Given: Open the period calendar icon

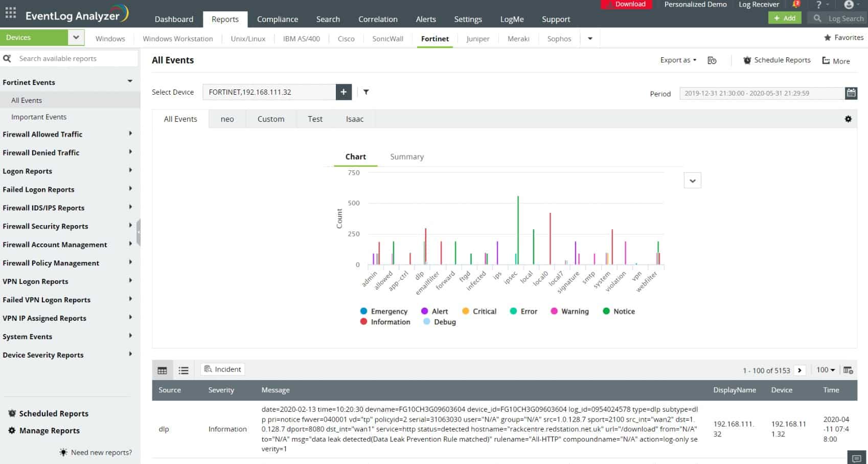Looking at the screenshot, I should point(851,93).
